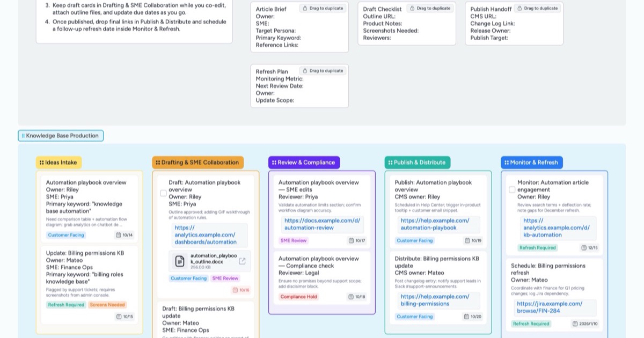Open the analytics.example.com/dashboards/automation link
Image resolution: width=644 pixels, height=338 pixels.
point(206,235)
